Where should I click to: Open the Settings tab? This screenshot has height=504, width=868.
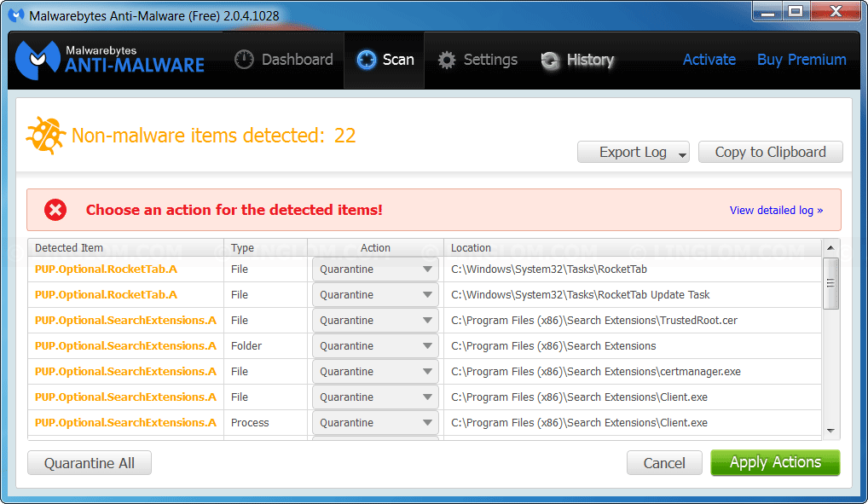(x=477, y=59)
